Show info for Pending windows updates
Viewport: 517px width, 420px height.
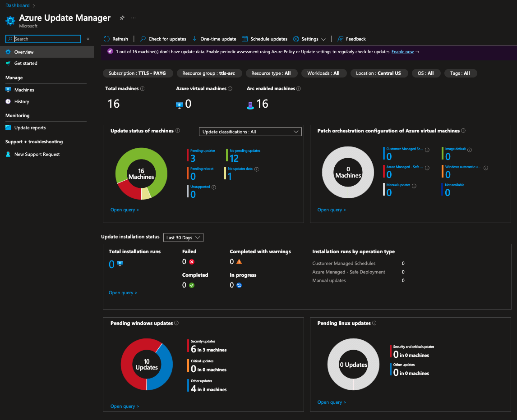(176, 323)
